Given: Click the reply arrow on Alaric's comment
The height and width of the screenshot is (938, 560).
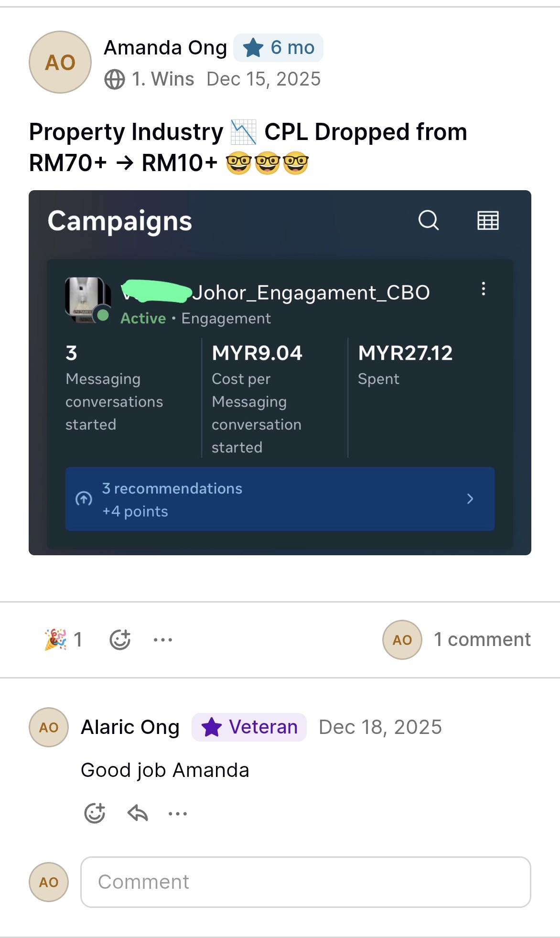Looking at the screenshot, I should [x=138, y=813].
